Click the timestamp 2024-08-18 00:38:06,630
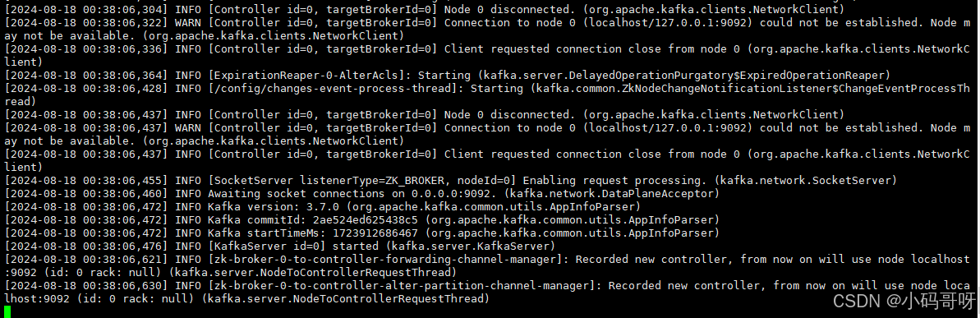Viewport: 980px width, 318px height. 86,285
